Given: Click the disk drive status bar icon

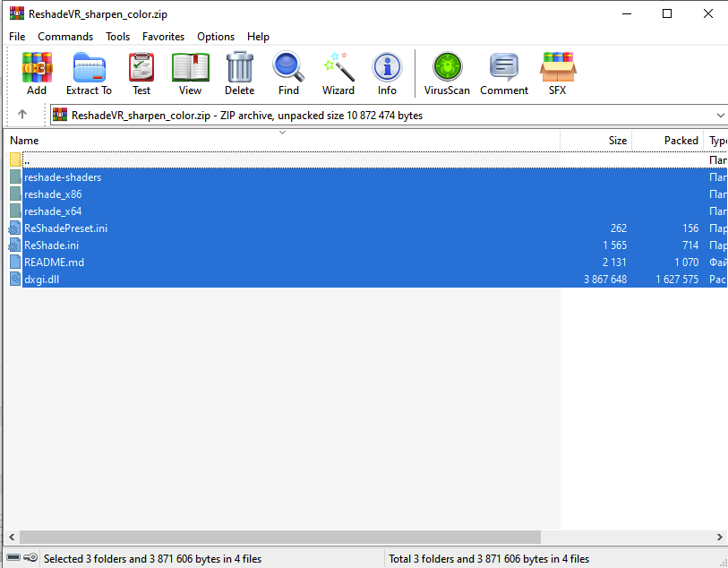Looking at the screenshot, I should (x=13, y=557).
